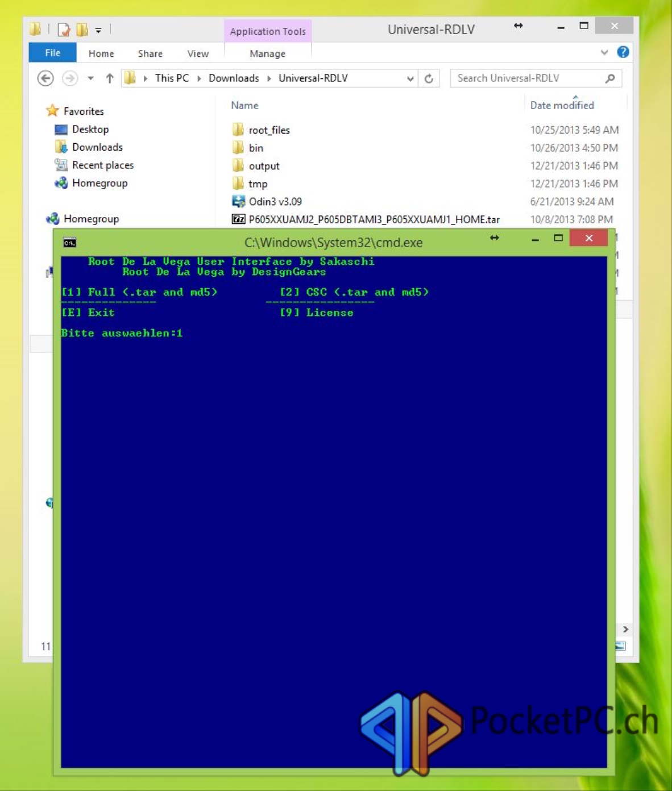Click Universal-RDLV breadcrumb segment
Viewport: 672px width, 791px height.
pos(313,78)
